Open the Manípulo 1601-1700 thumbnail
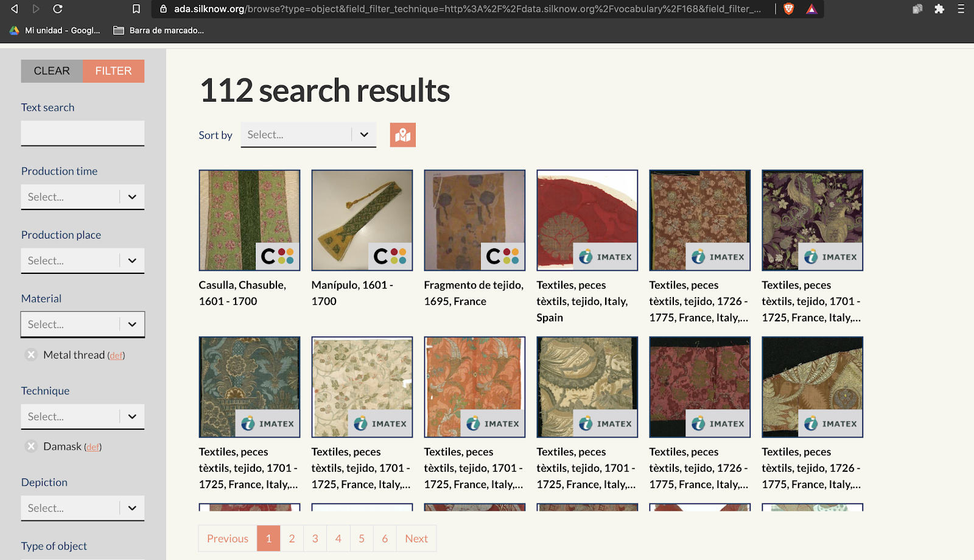Screen dimensions: 974x560 pos(362,220)
